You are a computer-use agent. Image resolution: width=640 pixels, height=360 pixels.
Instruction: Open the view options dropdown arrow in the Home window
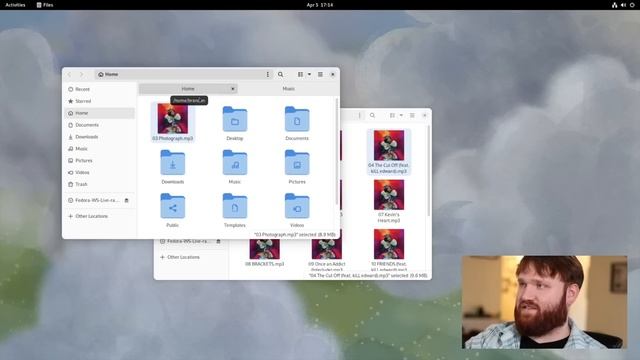[x=309, y=74]
